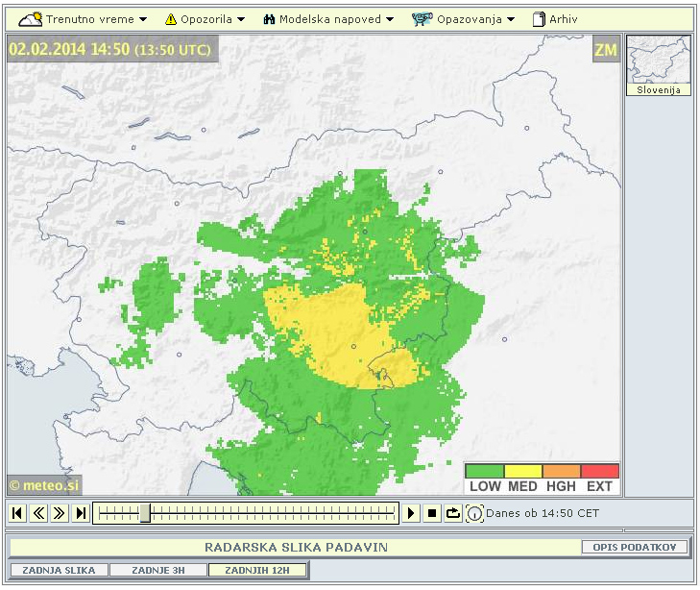Switch to ZADNJE 3H time range
The width and height of the screenshot is (700, 590).
tap(158, 570)
